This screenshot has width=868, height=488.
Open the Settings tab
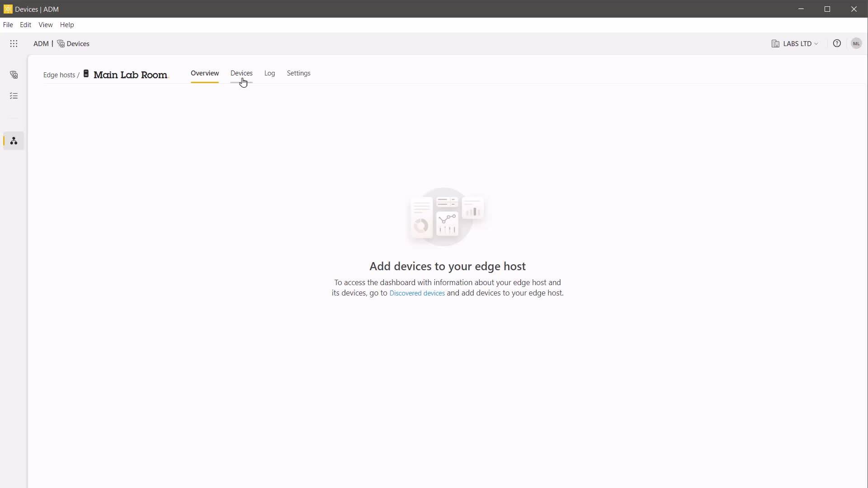tap(298, 73)
